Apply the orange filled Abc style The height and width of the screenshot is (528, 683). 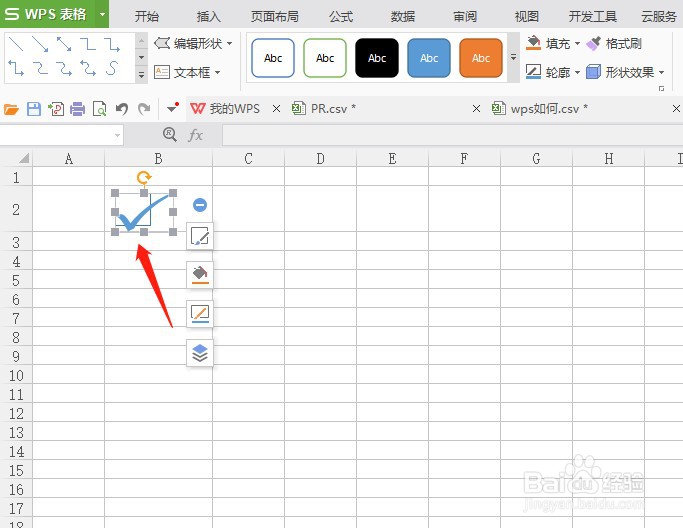pyautogui.click(x=481, y=58)
